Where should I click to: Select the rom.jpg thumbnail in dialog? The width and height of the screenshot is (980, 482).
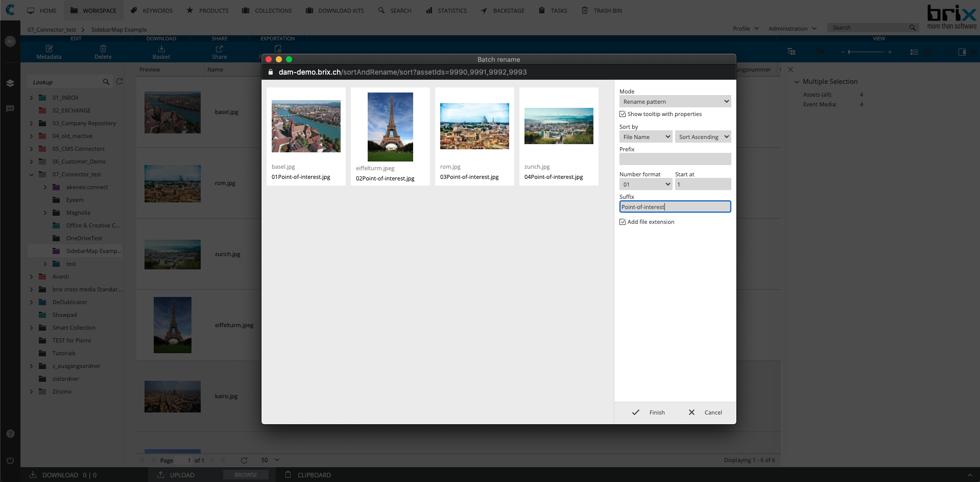[474, 126]
